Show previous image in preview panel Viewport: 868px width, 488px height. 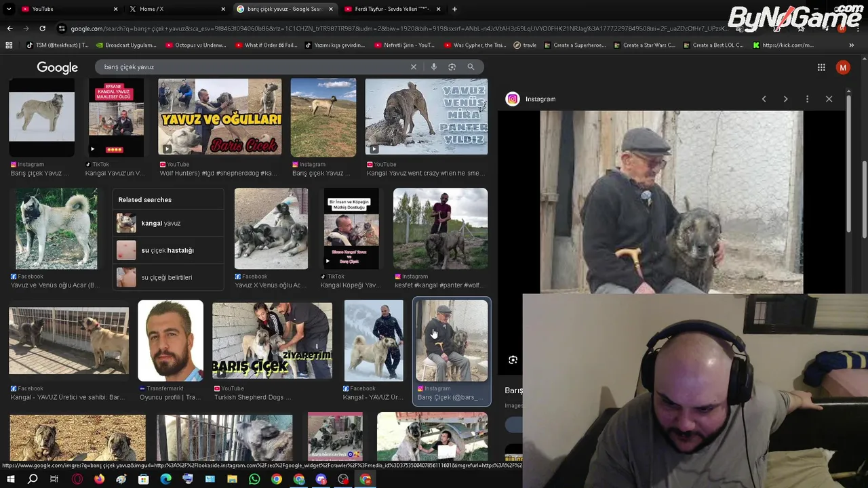764,99
